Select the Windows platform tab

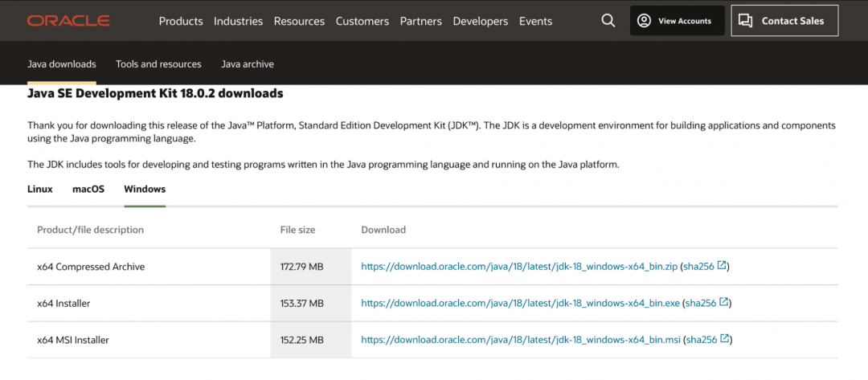145,190
